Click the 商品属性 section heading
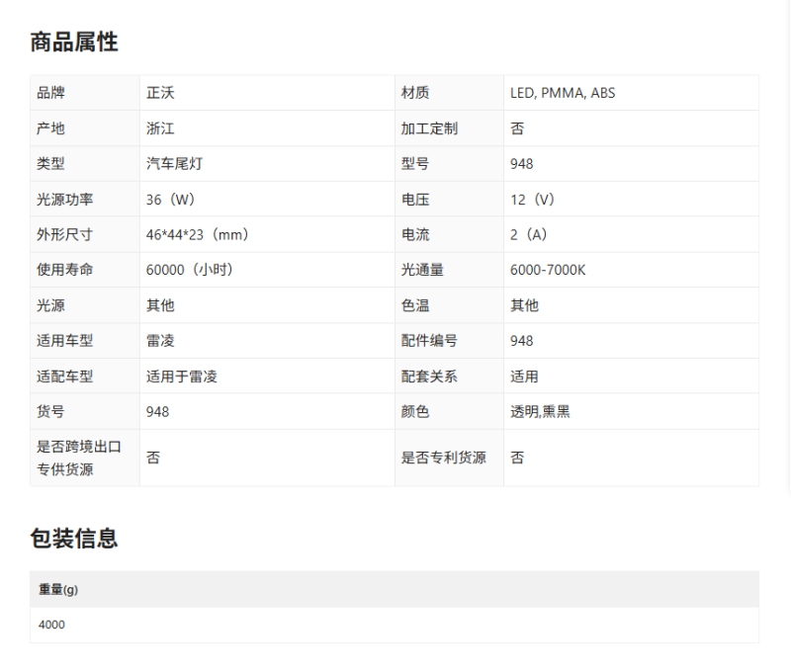 point(74,42)
